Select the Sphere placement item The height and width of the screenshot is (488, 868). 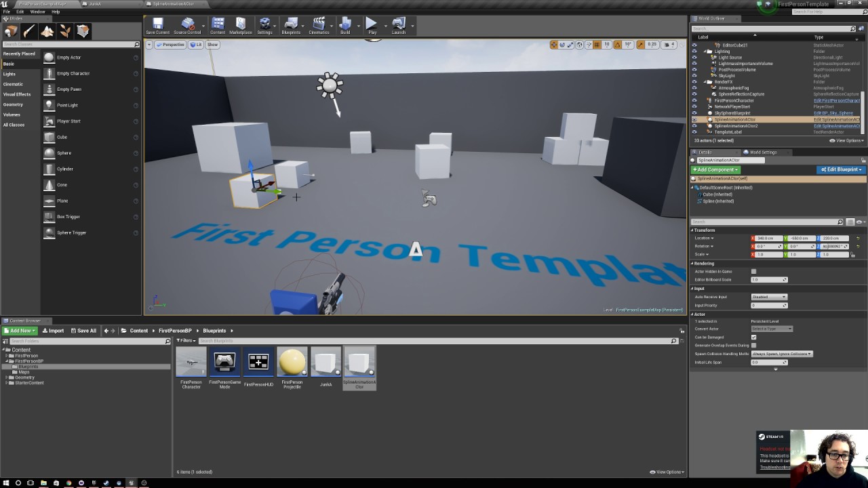pyautogui.click(x=90, y=153)
